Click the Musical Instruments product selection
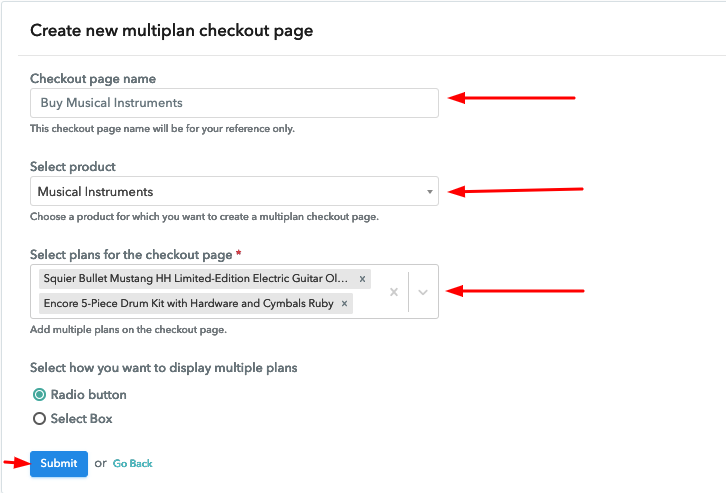 pyautogui.click(x=234, y=191)
